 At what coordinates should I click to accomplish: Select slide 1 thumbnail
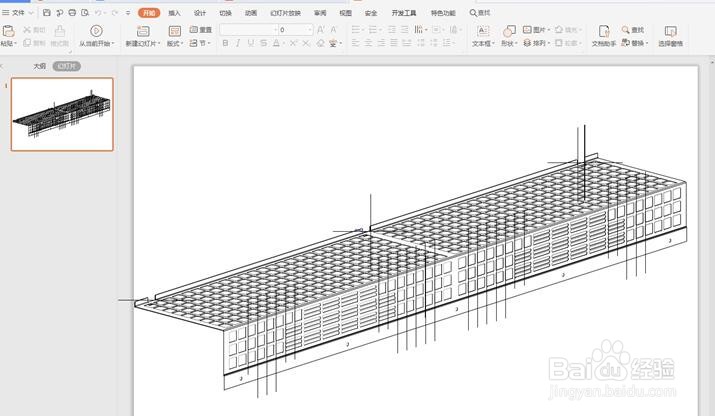click(62, 114)
